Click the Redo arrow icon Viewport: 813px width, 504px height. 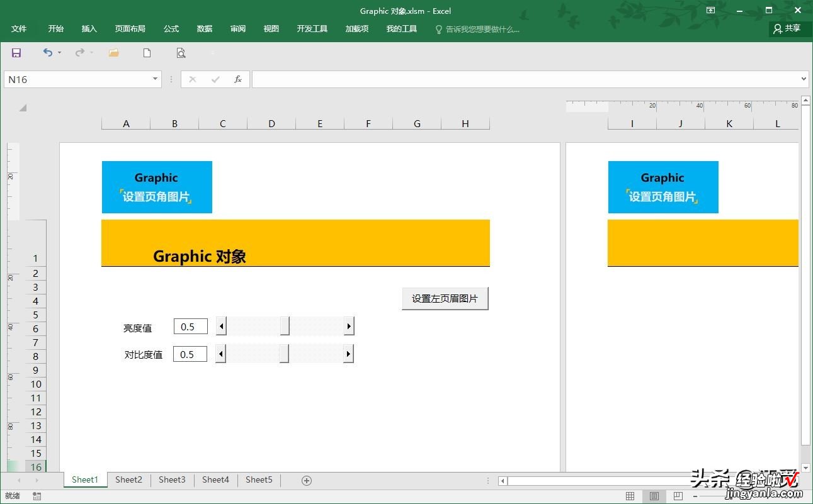click(x=79, y=53)
